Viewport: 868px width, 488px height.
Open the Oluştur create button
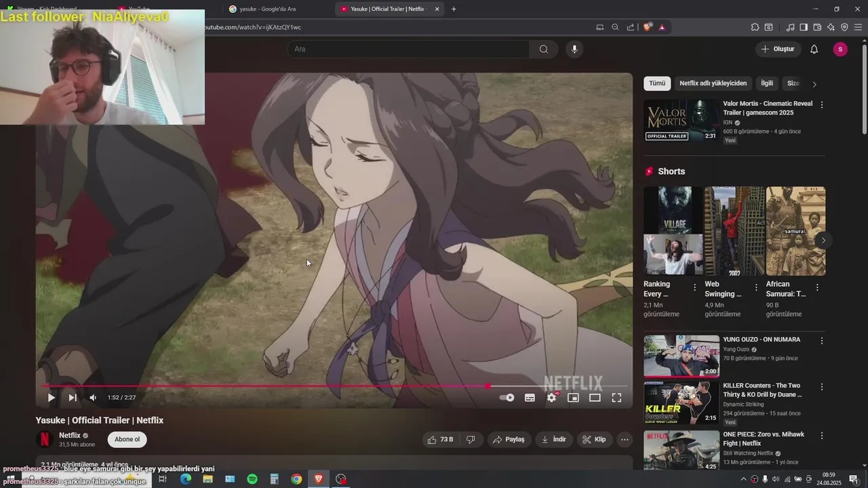pyautogui.click(x=777, y=49)
